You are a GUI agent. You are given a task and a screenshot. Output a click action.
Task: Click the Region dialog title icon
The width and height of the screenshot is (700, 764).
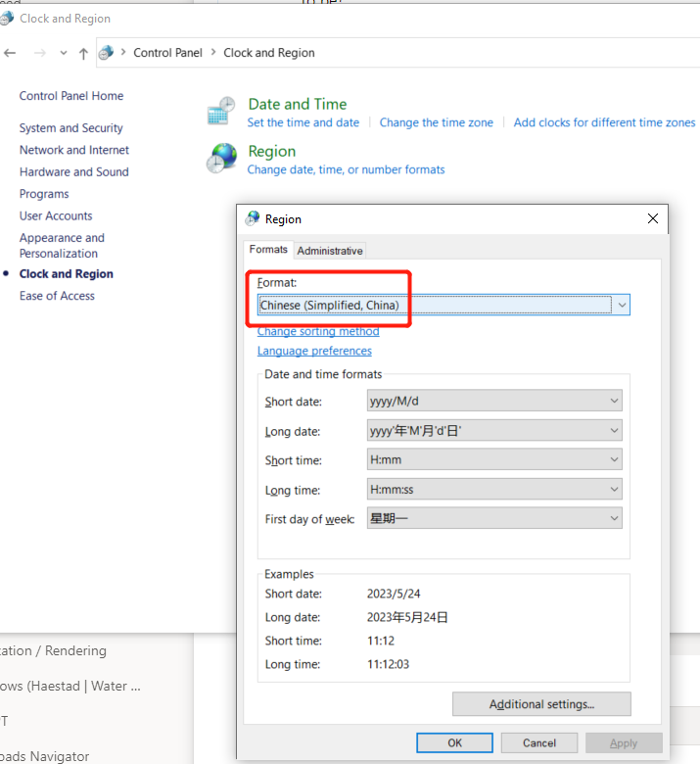tap(253, 218)
